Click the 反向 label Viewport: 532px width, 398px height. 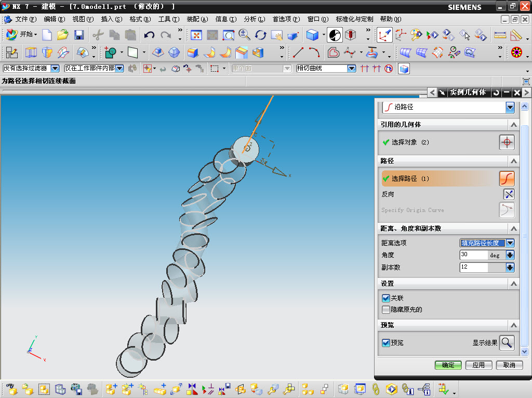(388, 194)
